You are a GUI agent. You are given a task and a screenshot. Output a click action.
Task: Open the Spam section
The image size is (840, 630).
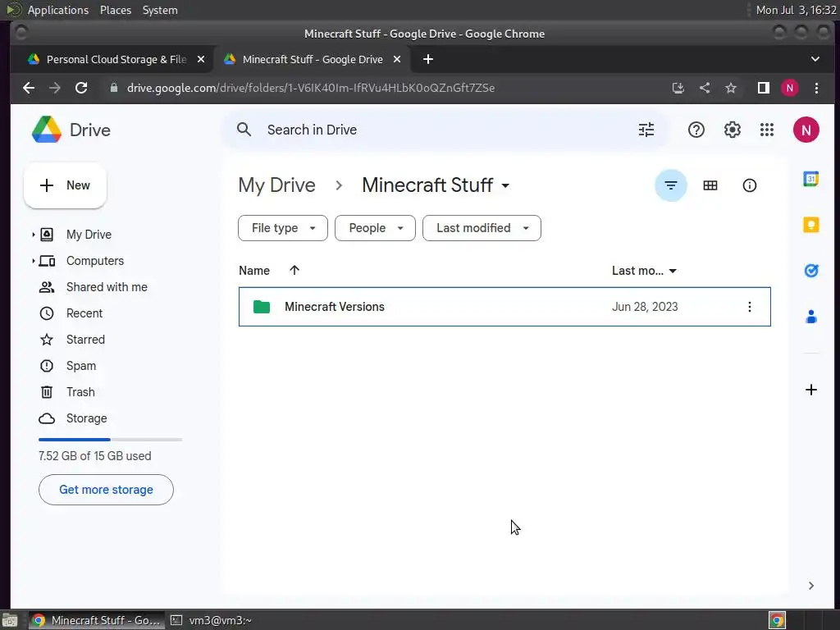point(81,366)
